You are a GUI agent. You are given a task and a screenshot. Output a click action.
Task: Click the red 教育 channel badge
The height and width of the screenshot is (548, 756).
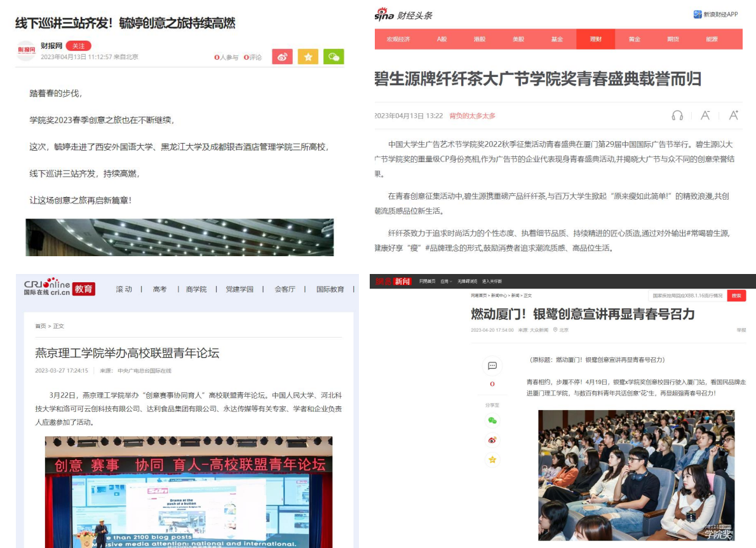click(83, 289)
